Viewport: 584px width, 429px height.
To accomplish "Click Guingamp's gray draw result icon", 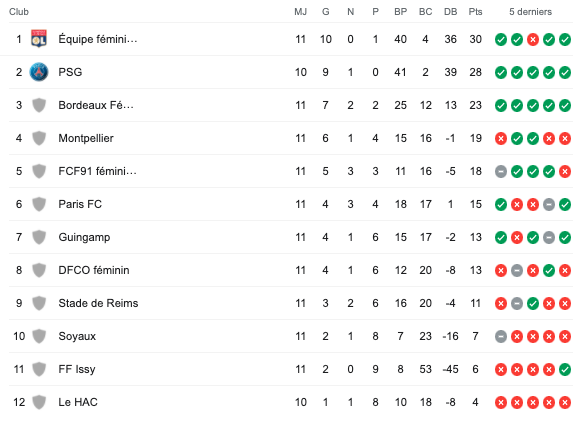I will pyautogui.click(x=549, y=238).
